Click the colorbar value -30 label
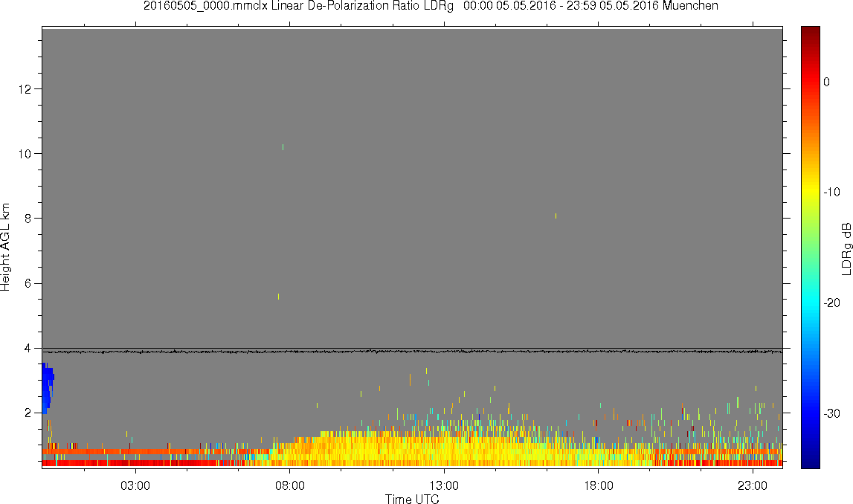 pos(831,414)
